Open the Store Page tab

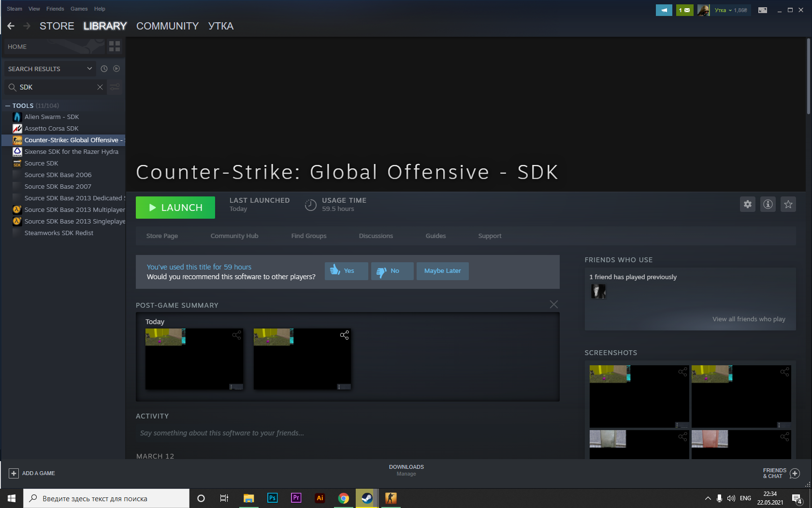[162, 236]
